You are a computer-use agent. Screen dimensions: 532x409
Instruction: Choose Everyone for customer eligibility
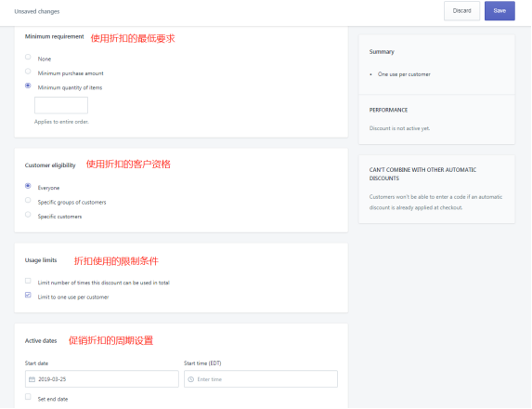pyautogui.click(x=28, y=186)
